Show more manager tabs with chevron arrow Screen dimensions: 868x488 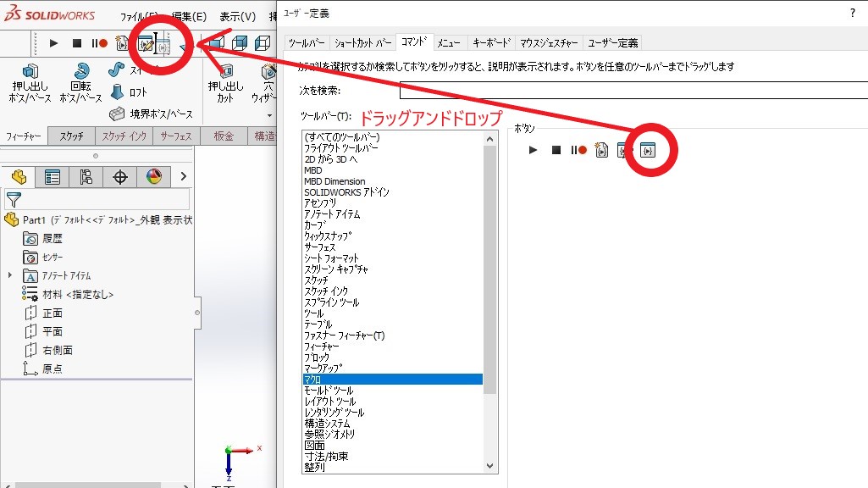pyautogui.click(x=183, y=177)
